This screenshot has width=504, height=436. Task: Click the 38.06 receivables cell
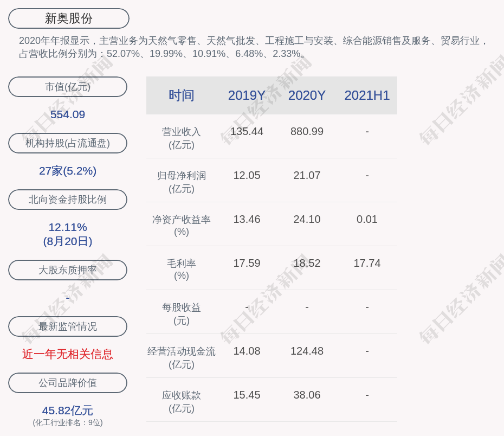click(x=307, y=395)
